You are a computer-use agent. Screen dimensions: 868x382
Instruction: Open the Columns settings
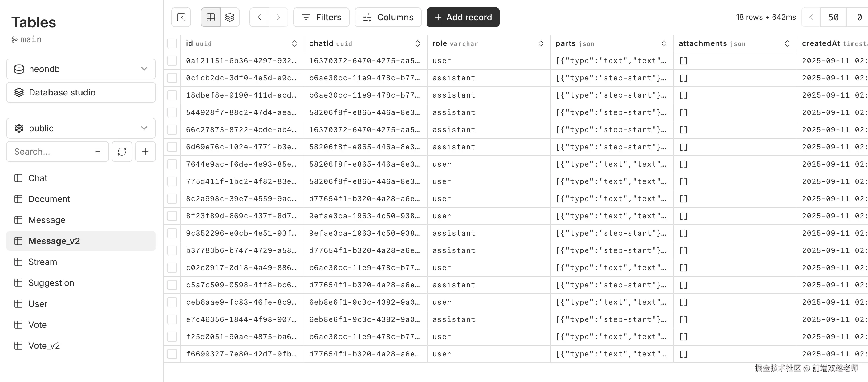click(388, 17)
